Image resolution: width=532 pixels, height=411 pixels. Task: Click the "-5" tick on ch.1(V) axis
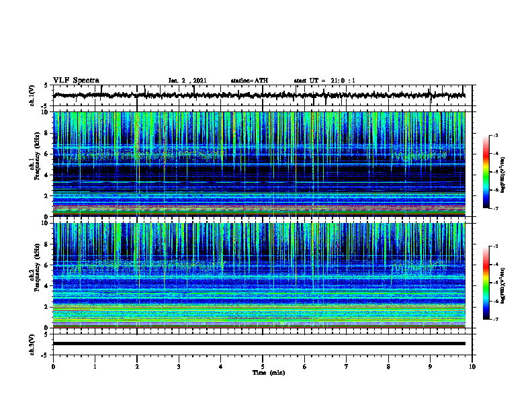[45, 106]
